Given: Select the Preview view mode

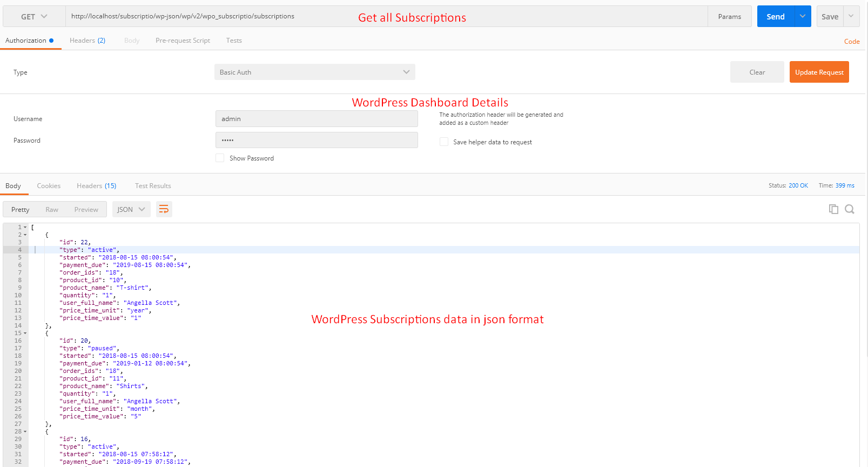Looking at the screenshot, I should point(86,209).
